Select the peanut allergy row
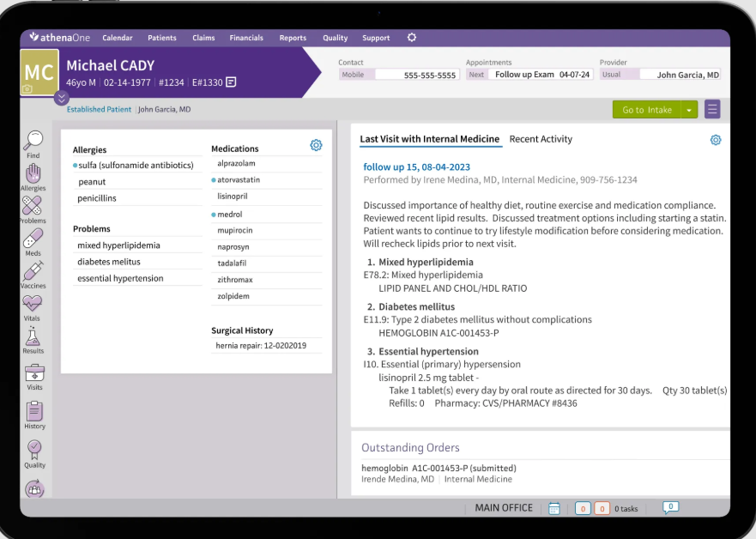Image resolution: width=756 pixels, height=539 pixels. coord(137,182)
